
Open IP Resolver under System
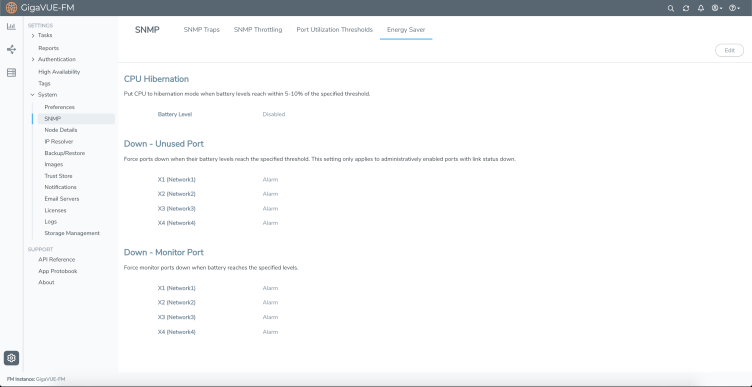59,141
